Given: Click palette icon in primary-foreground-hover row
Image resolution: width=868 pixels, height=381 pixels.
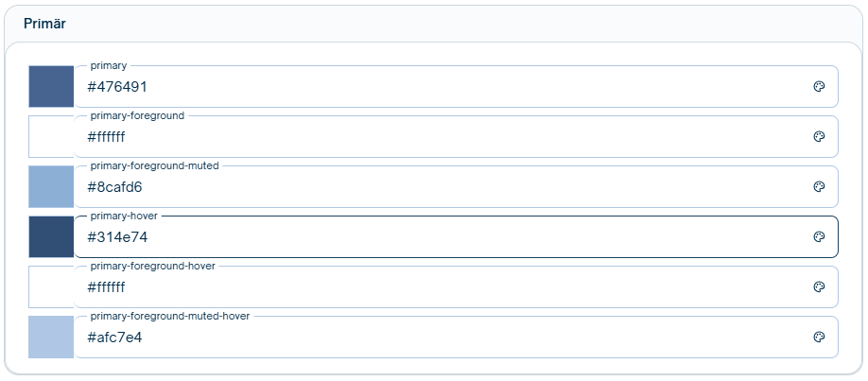Looking at the screenshot, I should click(x=819, y=286).
